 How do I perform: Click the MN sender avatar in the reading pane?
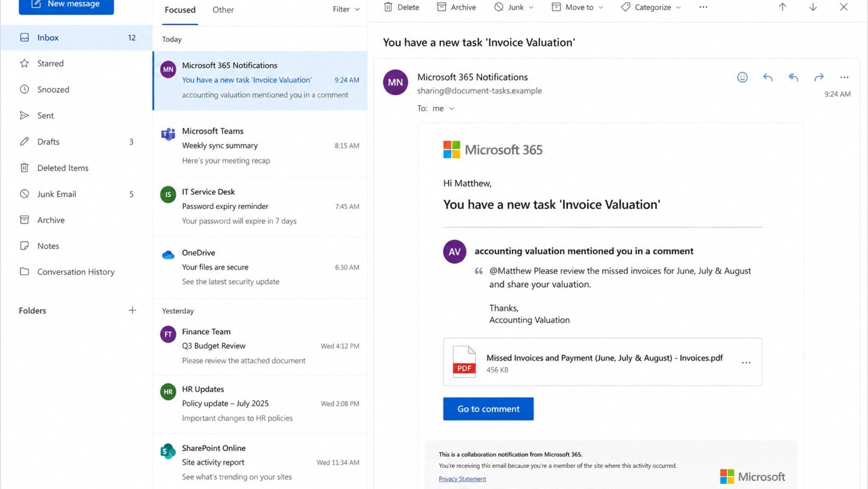[395, 82]
